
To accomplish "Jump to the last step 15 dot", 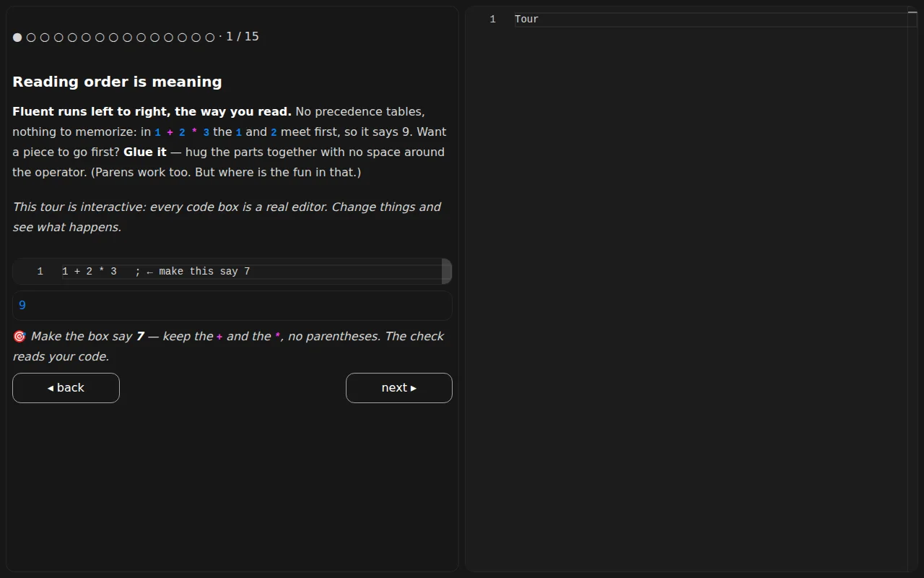I will tap(209, 38).
